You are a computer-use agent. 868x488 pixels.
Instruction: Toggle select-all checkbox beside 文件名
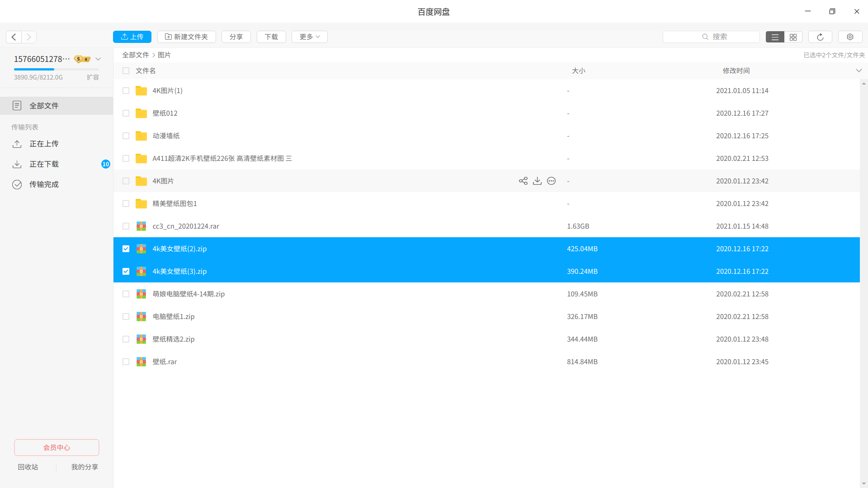point(126,70)
